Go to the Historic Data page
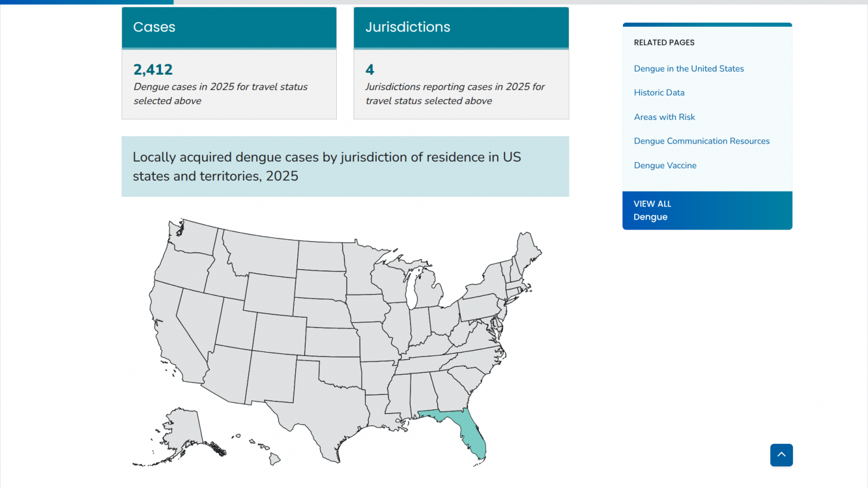The height and width of the screenshot is (488, 868). 659,92
